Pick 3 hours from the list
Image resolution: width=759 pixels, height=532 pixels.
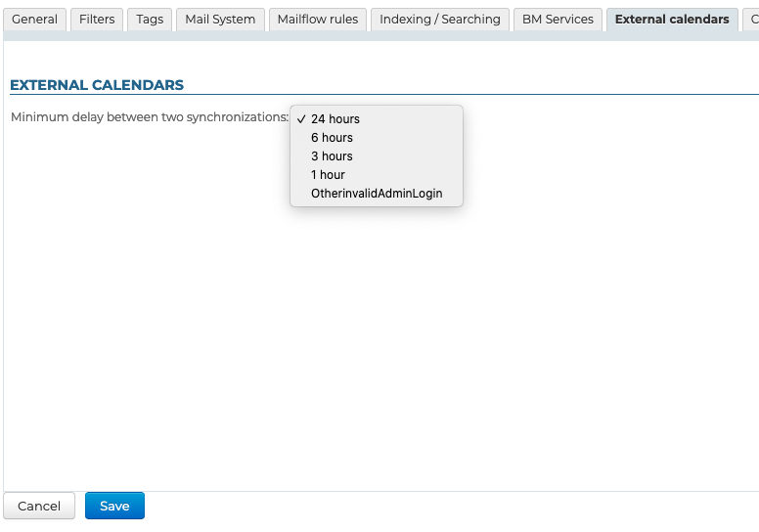click(x=332, y=156)
